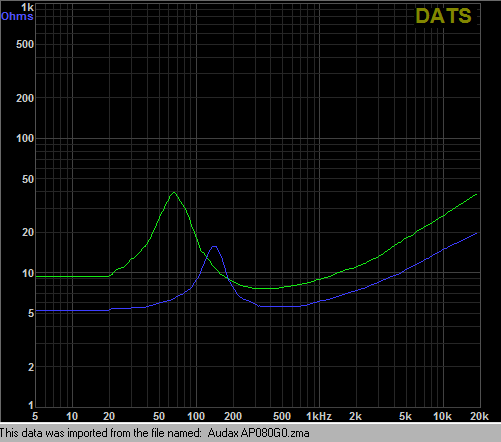Click the 500 label on the Ohms axis
Viewport: 501px width, 442px height.
tap(25, 44)
